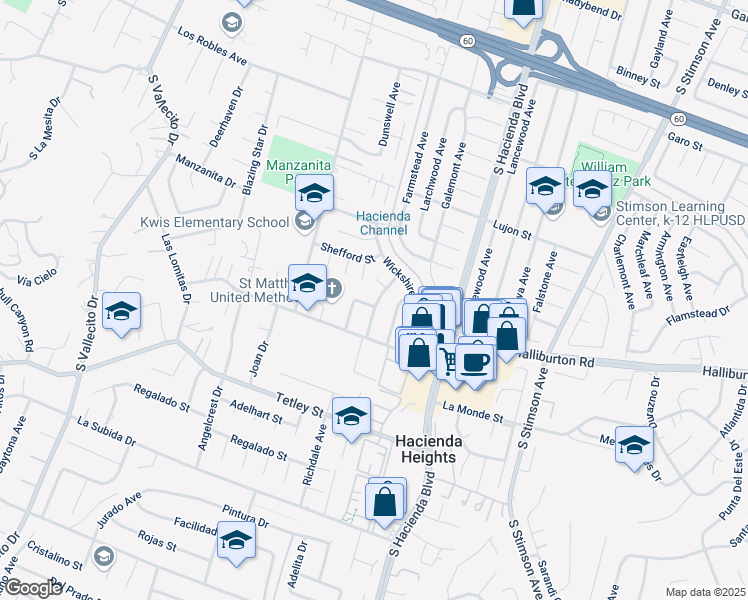The image size is (748, 600).
Task: Click the school marker on Tetley St
Action: (x=351, y=417)
